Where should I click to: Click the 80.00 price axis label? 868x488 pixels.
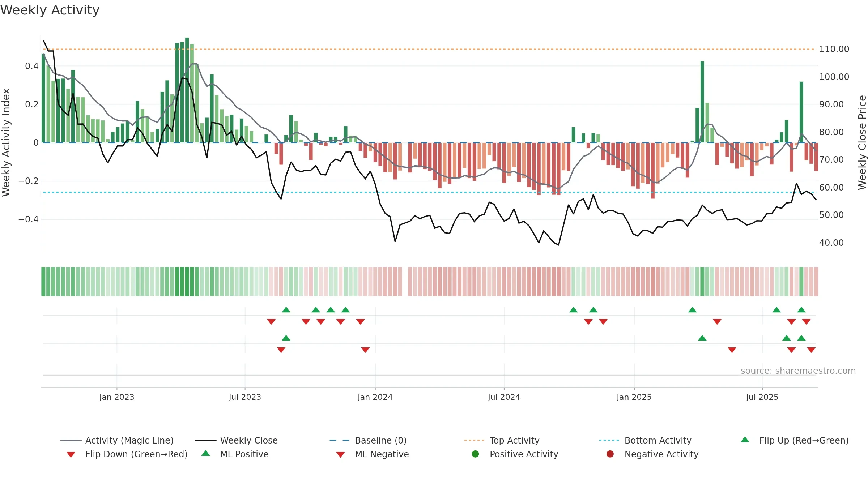point(831,132)
